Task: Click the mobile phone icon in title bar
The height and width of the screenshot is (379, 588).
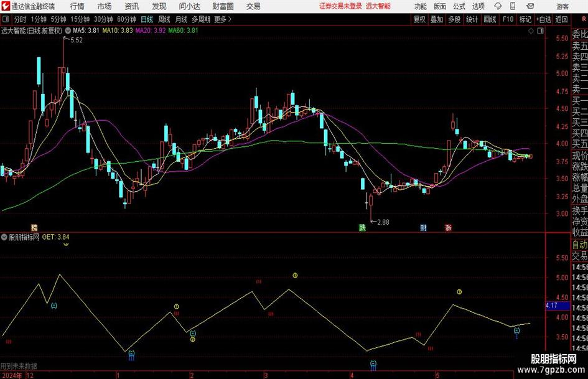Action: (513, 6)
